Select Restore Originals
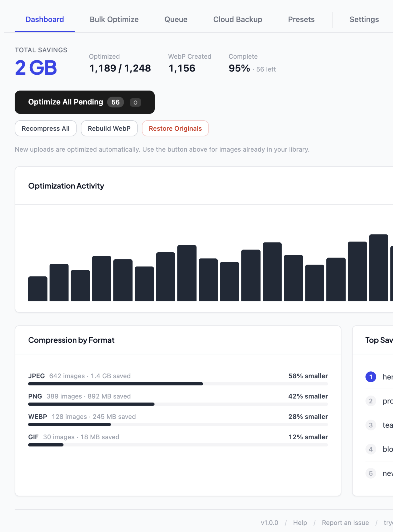This screenshot has height=532, width=393. (x=175, y=129)
